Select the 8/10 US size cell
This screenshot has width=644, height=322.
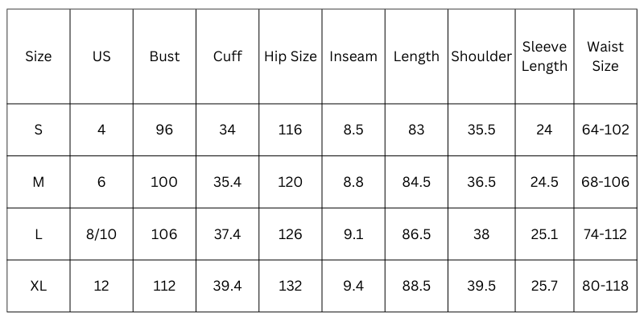(x=101, y=234)
